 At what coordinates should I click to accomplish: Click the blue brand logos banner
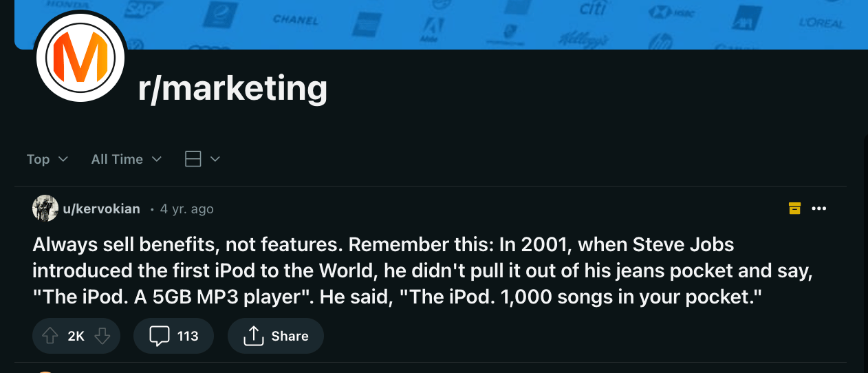click(481, 24)
